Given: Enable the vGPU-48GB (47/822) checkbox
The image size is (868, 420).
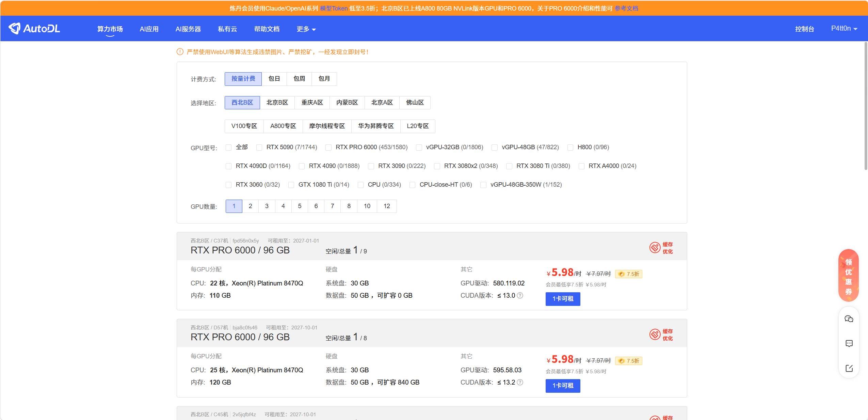Looking at the screenshot, I should click(x=495, y=147).
